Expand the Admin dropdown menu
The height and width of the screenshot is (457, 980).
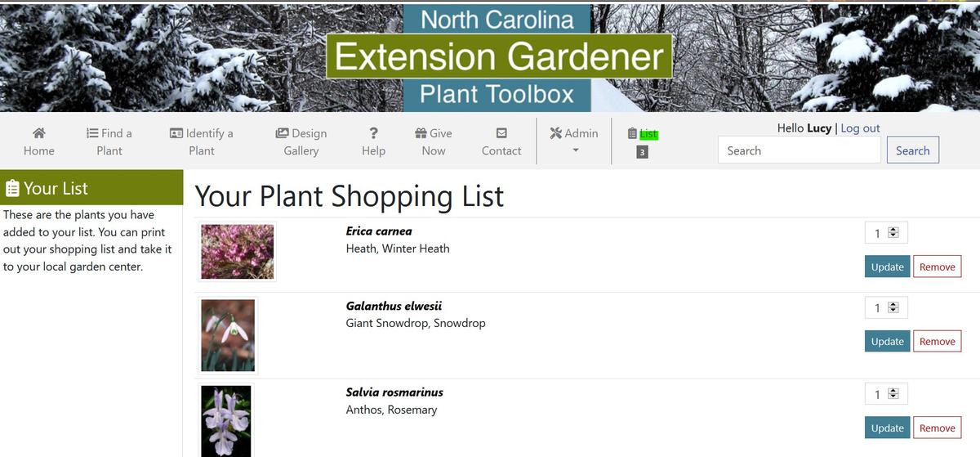[x=575, y=141]
